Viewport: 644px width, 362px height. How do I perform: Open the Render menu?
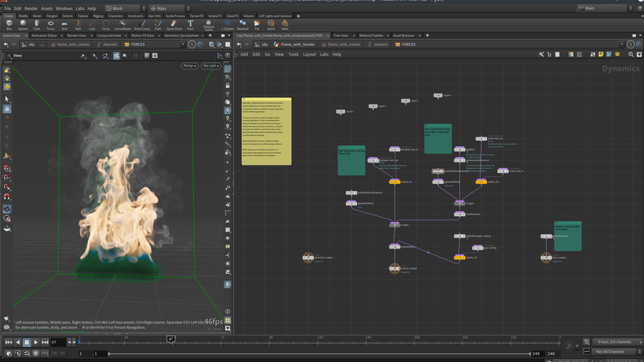tap(31, 8)
